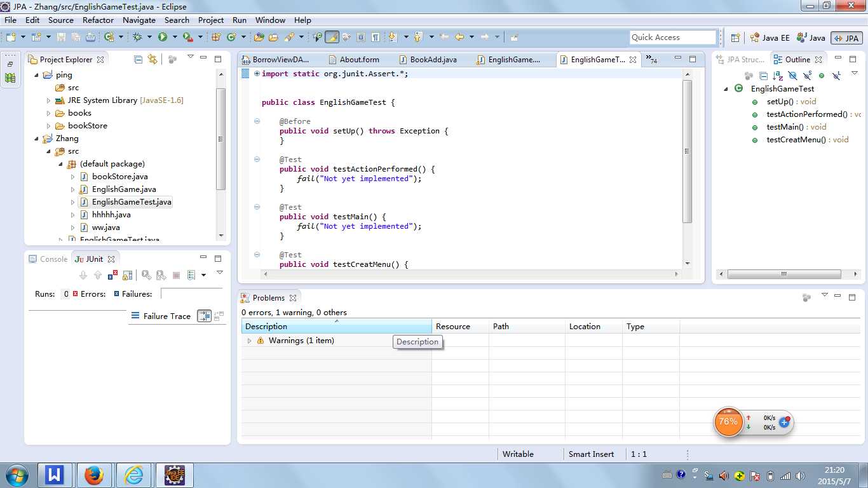Image resolution: width=868 pixels, height=488 pixels.
Task: Click Collapse All in Project Explorer
Action: [x=138, y=59]
